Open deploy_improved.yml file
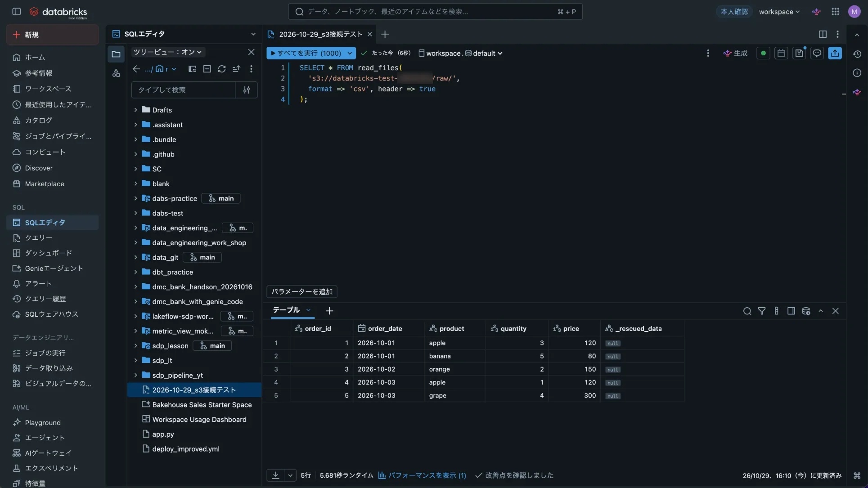The image size is (868, 488). click(x=185, y=449)
